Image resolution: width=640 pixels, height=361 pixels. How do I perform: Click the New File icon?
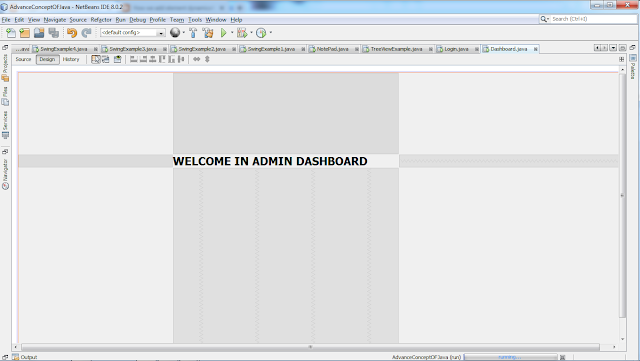coord(11,33)
